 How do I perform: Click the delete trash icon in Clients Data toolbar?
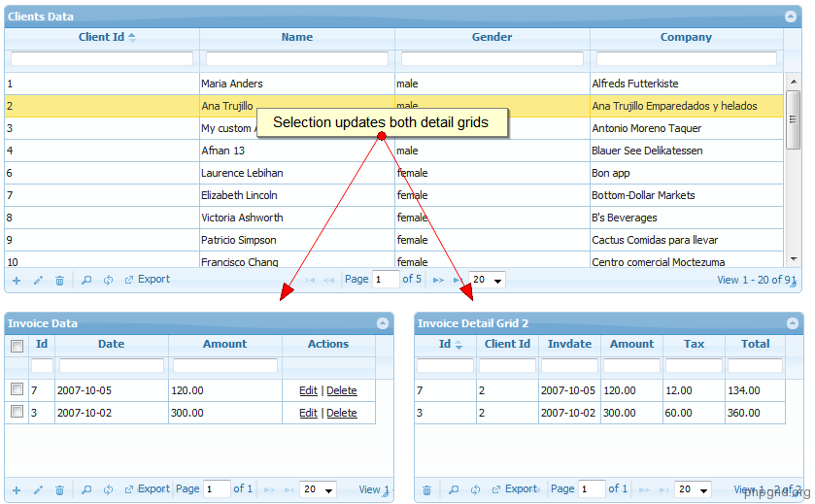click(59, 280)
